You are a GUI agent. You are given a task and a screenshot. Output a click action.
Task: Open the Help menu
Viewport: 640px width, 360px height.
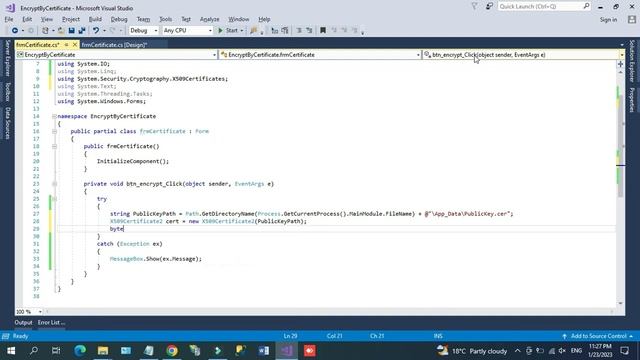[264, 19]
